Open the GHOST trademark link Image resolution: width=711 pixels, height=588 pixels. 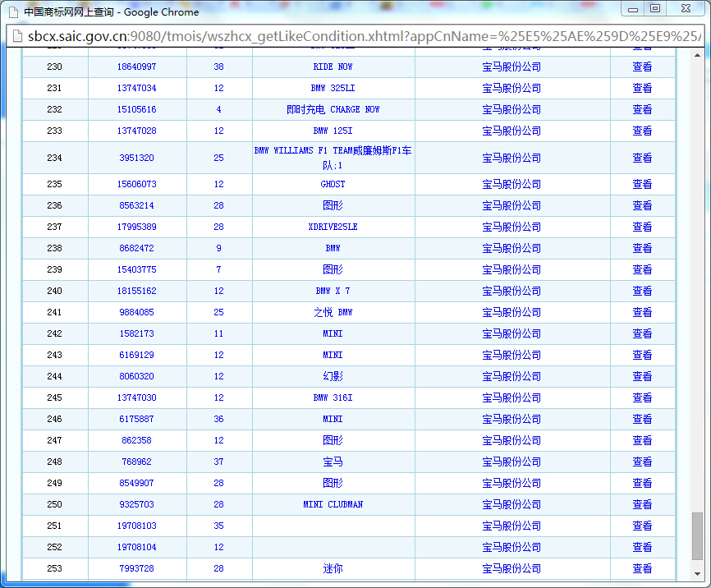click(x=333, y=184)
